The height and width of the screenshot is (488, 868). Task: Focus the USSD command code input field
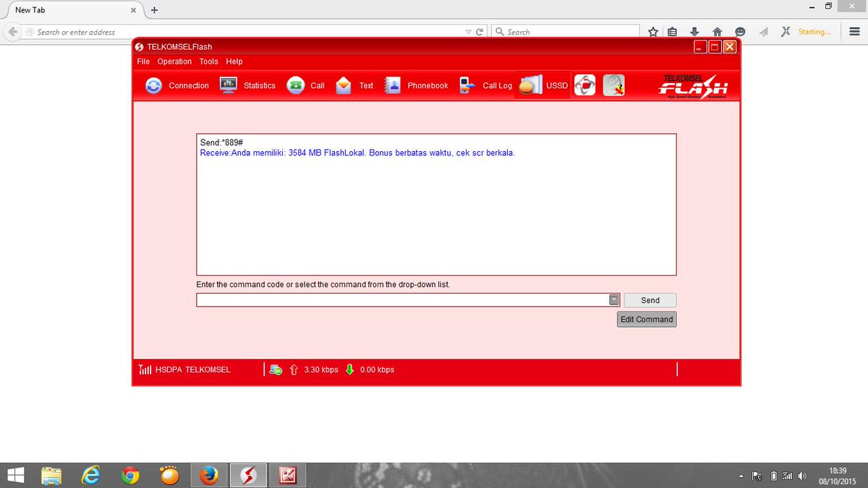(x=402, y=300)
